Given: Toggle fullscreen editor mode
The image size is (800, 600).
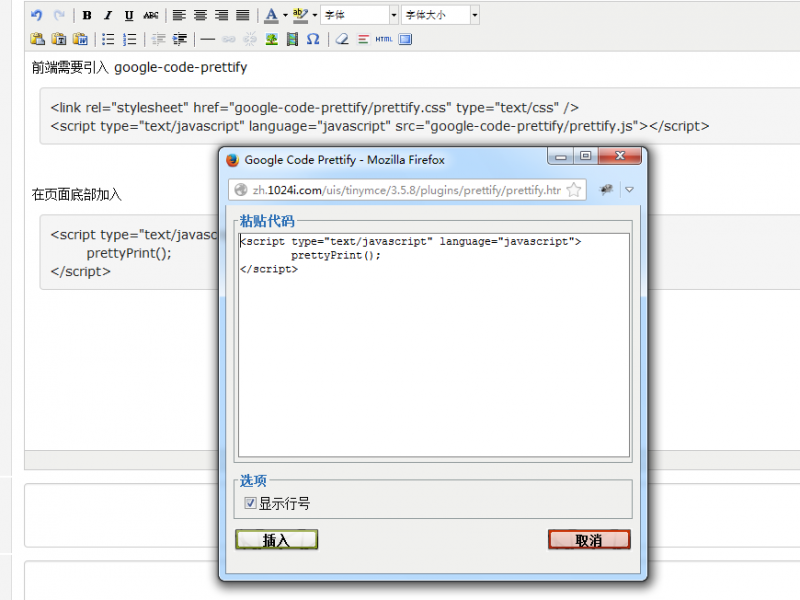Looking at the screenshot, I should (x=405, y=39).
